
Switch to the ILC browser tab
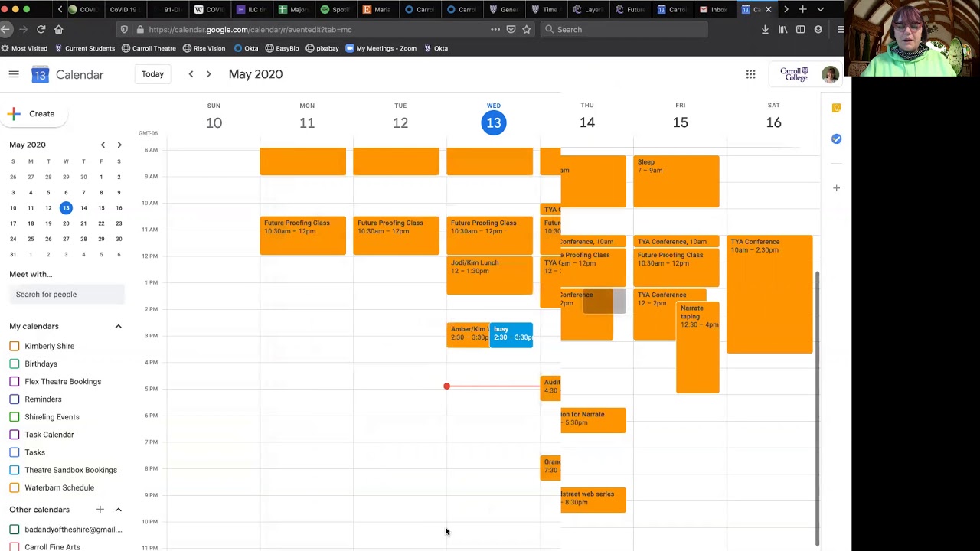click(x=250, y=9)
